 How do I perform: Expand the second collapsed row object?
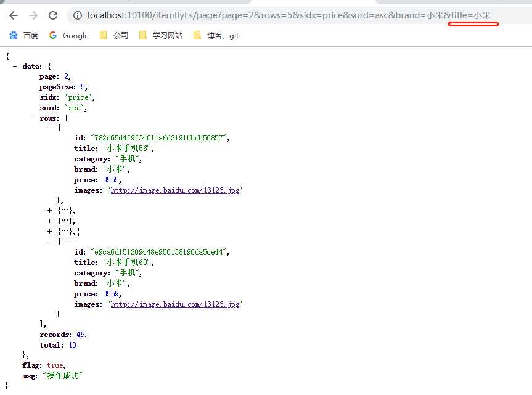pyautogui.click(x=49, y=211)
